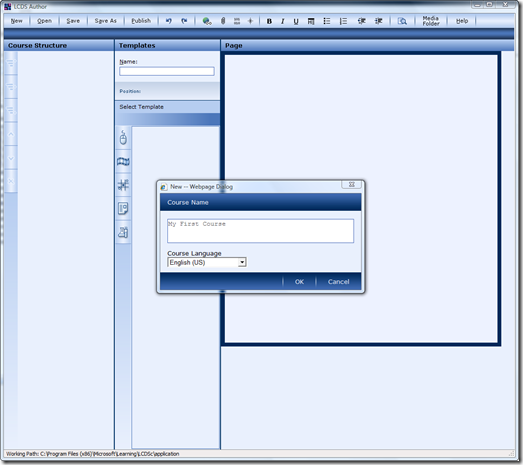The width and height of the screenshot is (523, 465).
Task: Click the icon left of the plus icon
Action: [x=237, y=21]
